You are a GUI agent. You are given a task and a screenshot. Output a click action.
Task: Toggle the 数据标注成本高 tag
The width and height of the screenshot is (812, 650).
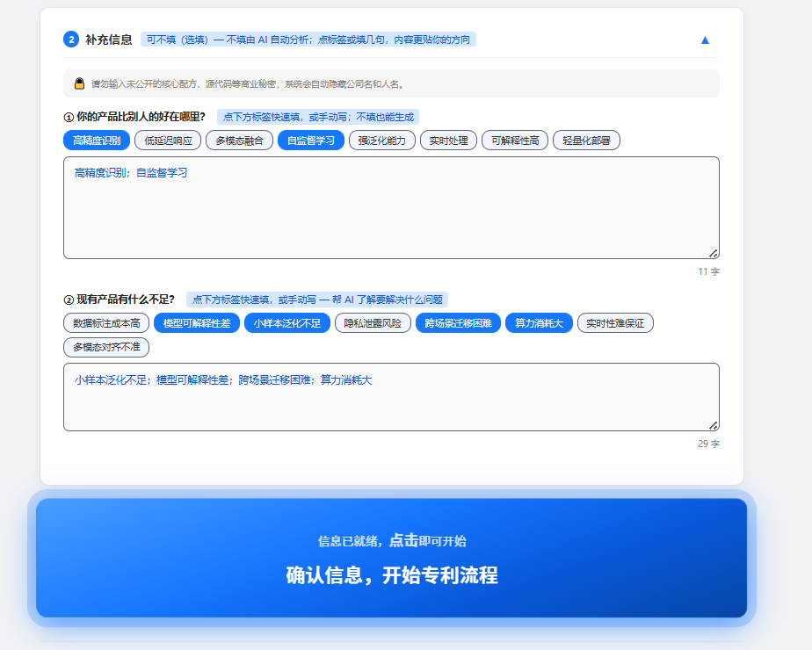106,323
